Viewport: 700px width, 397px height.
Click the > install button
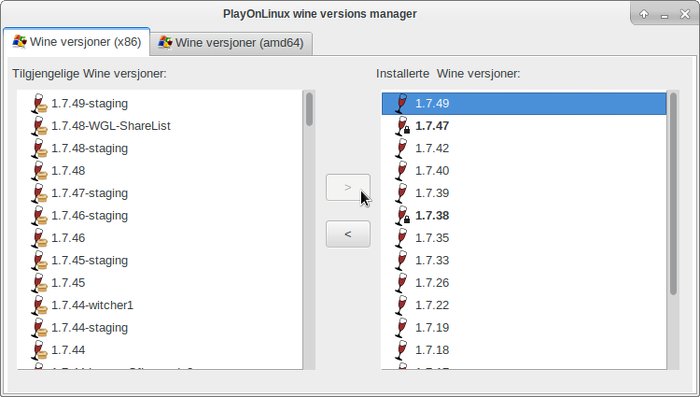pos(348,188)
